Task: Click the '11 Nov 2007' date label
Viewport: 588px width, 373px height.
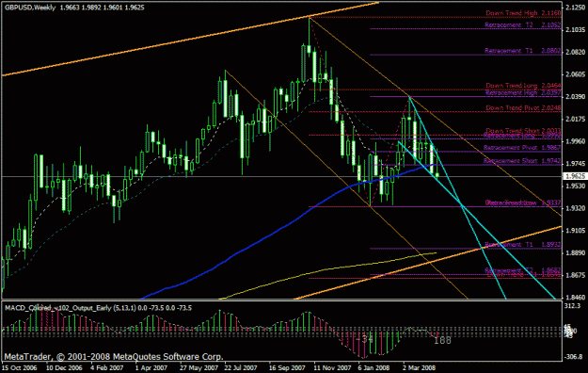Action: (x=332, y=367)
